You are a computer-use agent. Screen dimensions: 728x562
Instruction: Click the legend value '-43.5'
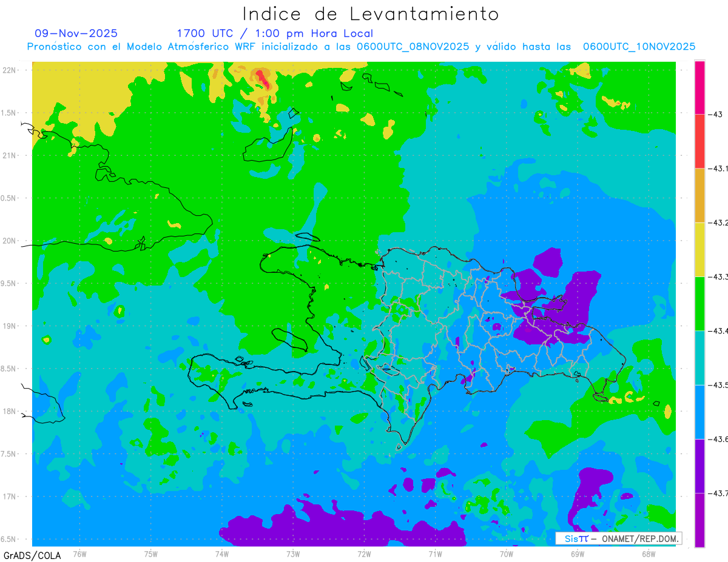point(718,385)
